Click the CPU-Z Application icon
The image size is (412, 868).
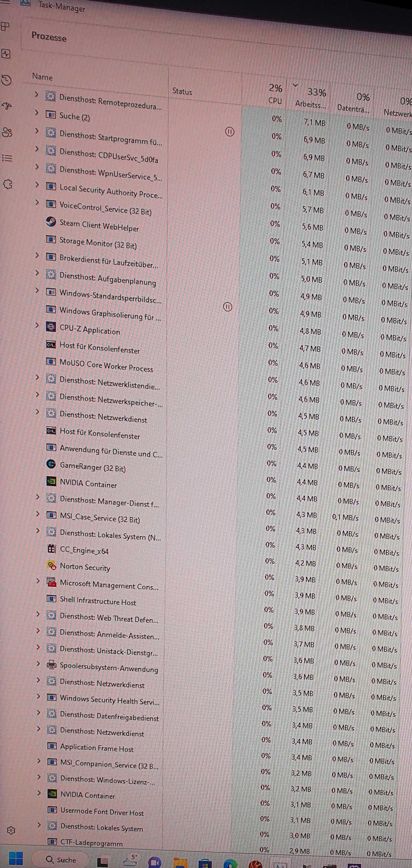tap(51, 326)
